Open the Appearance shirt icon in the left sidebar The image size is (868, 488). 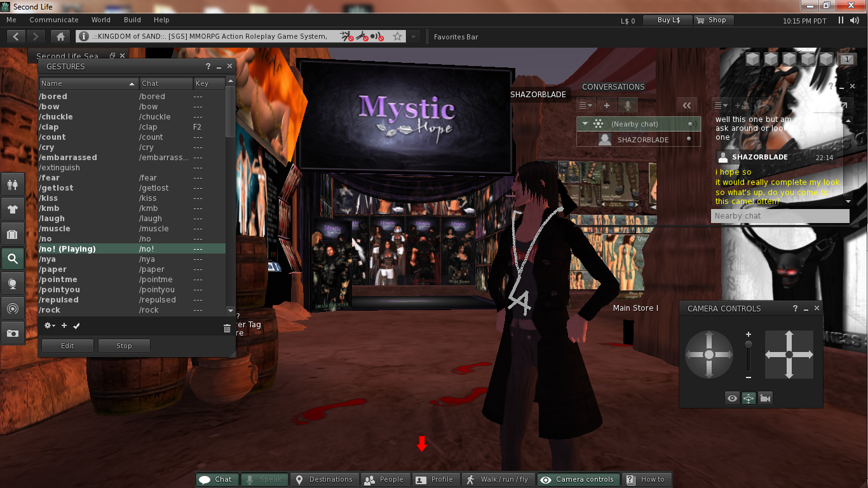point(12,209)
